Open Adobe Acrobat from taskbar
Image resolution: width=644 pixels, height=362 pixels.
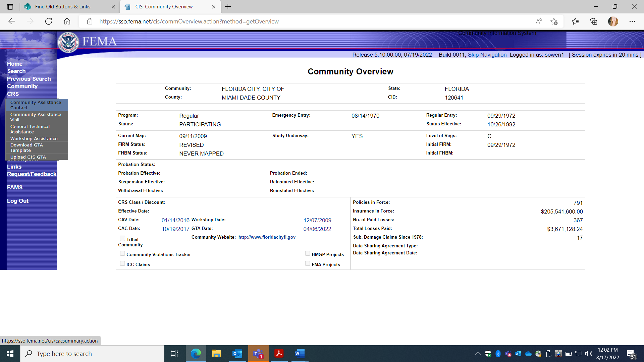tap(279, 354)
